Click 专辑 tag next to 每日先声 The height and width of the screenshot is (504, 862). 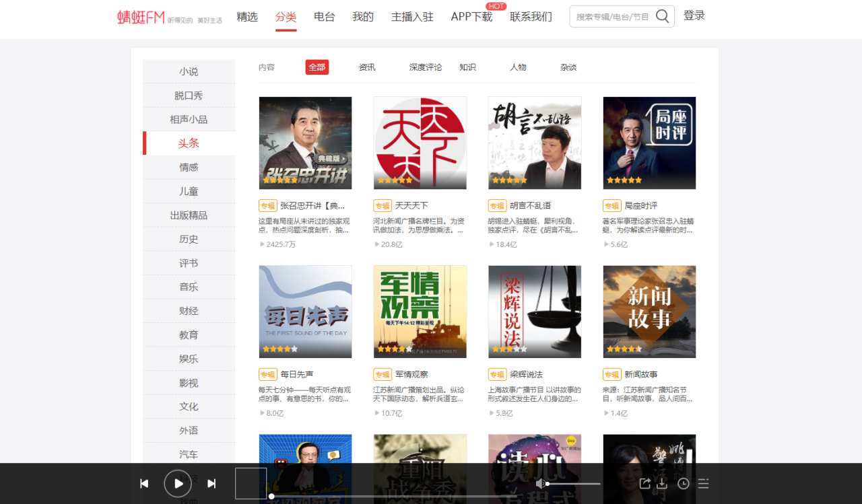pyautogui.click(x=268, y=374)
